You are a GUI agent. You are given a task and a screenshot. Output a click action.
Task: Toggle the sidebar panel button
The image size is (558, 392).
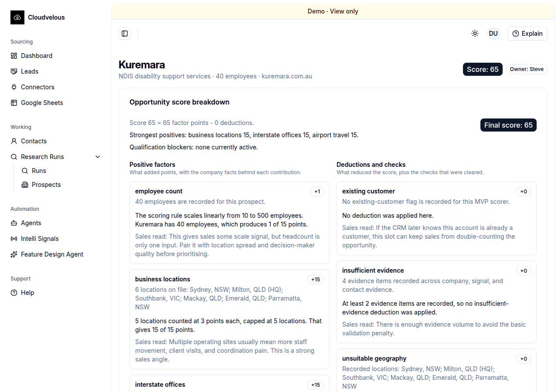click(x=125, y=34)
